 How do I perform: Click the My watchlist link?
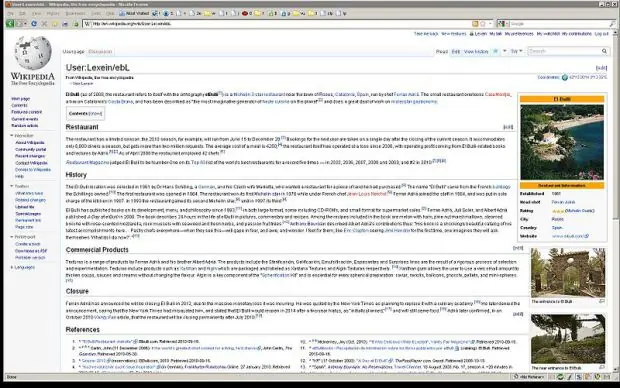point(548,34)
